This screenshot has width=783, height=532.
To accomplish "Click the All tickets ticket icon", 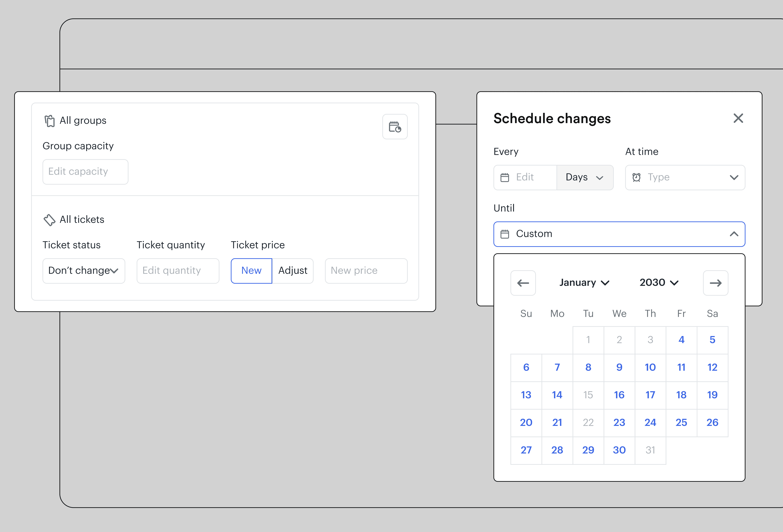I will [x=50, y=220].
